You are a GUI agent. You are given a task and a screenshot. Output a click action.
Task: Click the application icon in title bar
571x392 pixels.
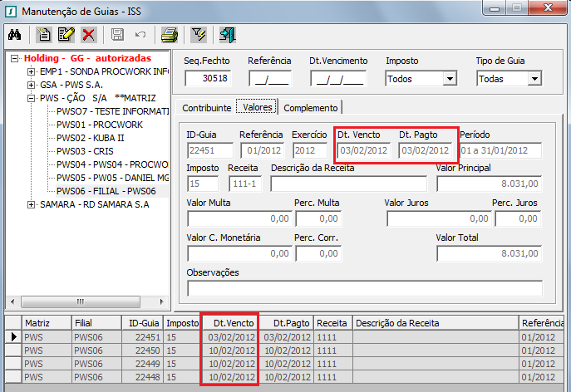[x=11, y=12]
